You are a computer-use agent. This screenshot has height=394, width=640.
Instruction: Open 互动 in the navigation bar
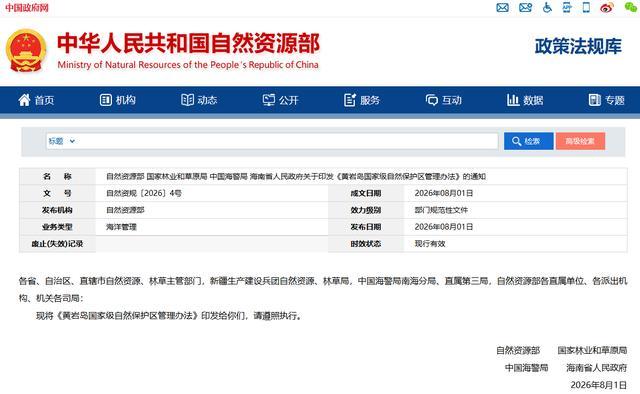point(451,100)
